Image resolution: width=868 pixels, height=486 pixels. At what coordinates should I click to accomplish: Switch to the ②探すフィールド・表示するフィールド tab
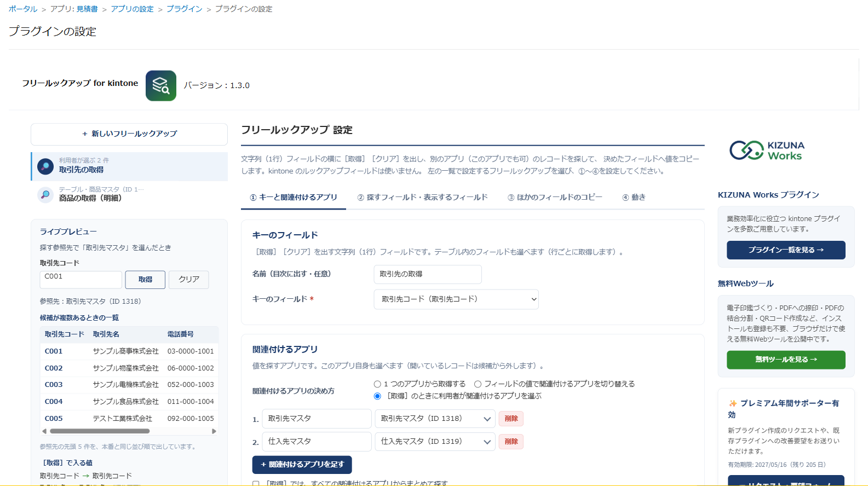422,198
